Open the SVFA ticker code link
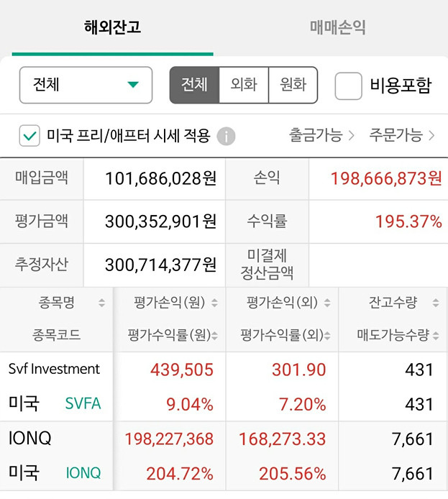This screenshot has width=448, height=499. [x=83, y=403]
